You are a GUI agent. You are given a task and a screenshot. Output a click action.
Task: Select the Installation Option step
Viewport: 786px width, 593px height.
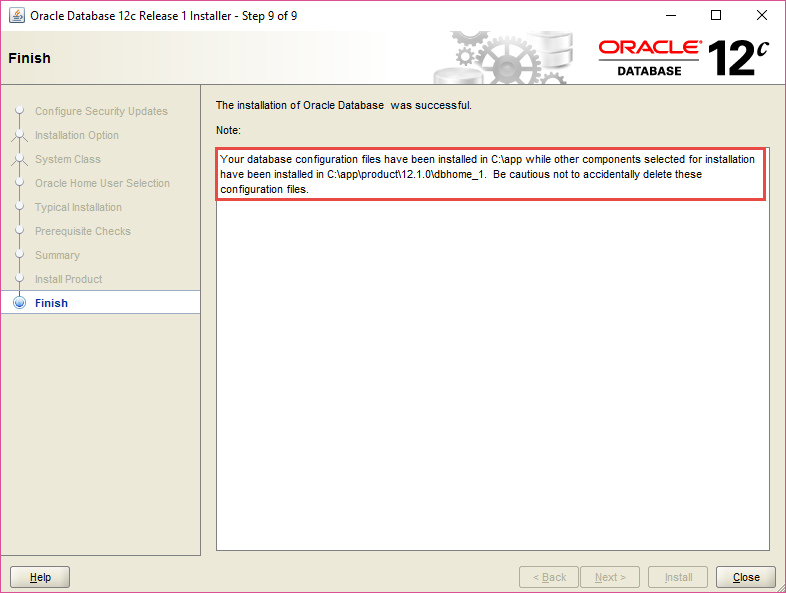point(77,135)
